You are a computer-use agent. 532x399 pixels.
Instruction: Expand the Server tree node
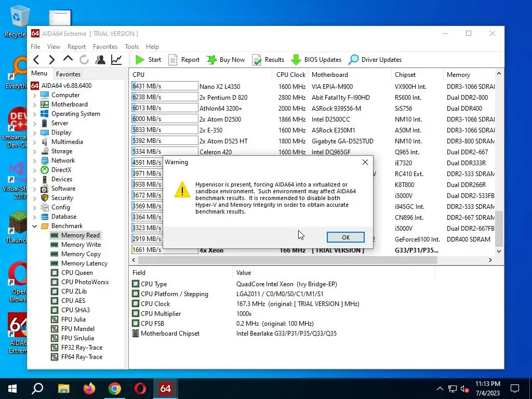tap(34, 124)
